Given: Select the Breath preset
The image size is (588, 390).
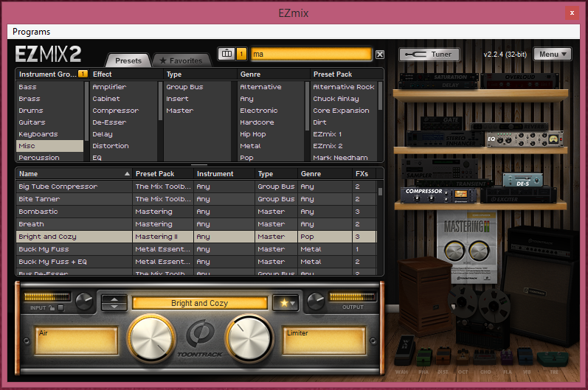Looking at the screenshot, I should 196,224.
